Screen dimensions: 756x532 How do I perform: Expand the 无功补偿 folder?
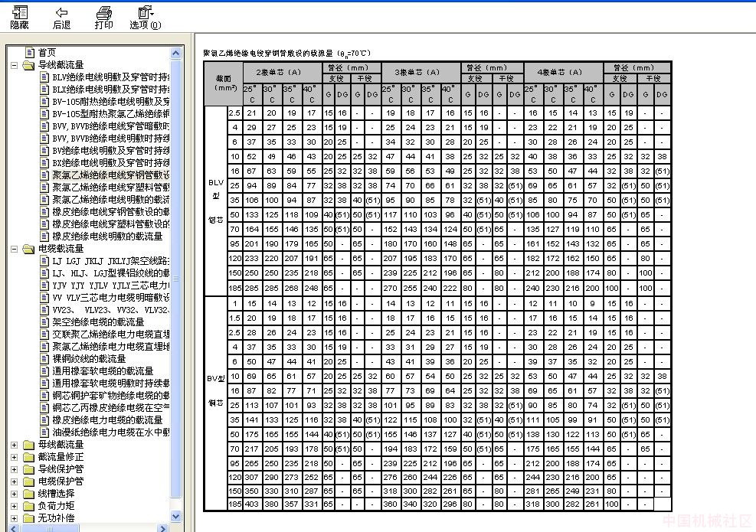click(x=15, y=518)
